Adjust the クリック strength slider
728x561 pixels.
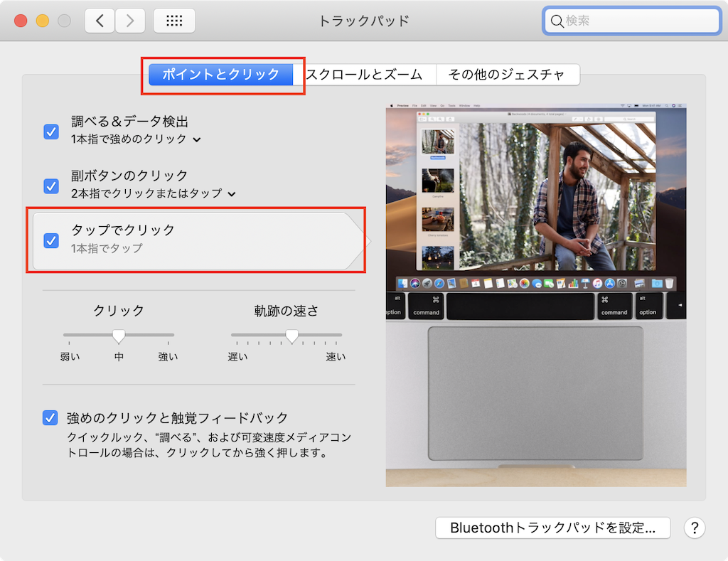coord(119,336)
